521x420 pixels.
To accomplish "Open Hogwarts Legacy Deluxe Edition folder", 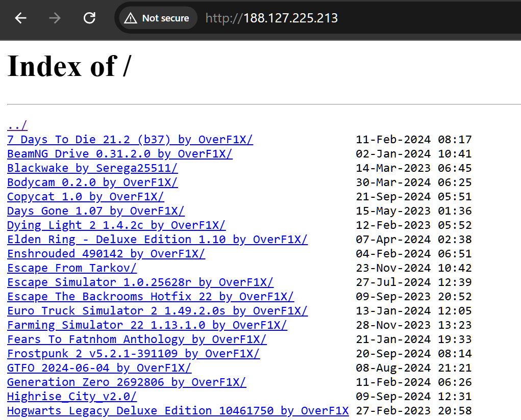I will pos(178,411).
